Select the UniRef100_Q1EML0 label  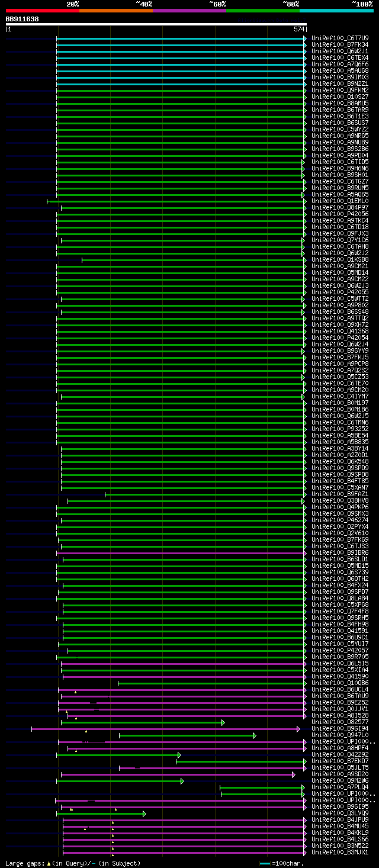tap(340, 201)
